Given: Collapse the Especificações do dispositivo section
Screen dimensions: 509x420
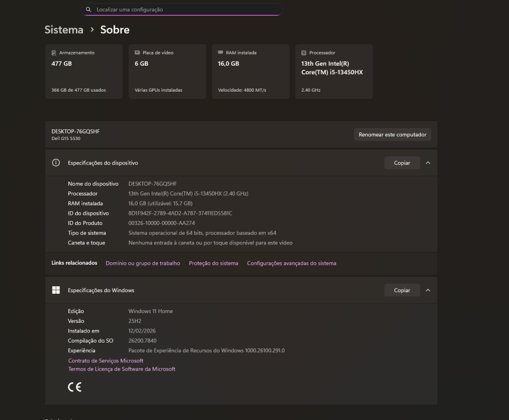Looking at the screenshot, I should click(428, 163).
